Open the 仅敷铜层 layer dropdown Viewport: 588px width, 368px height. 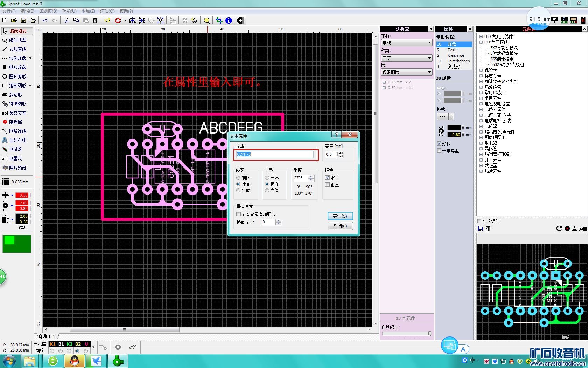pyautogui.click(x=406, y=72)
